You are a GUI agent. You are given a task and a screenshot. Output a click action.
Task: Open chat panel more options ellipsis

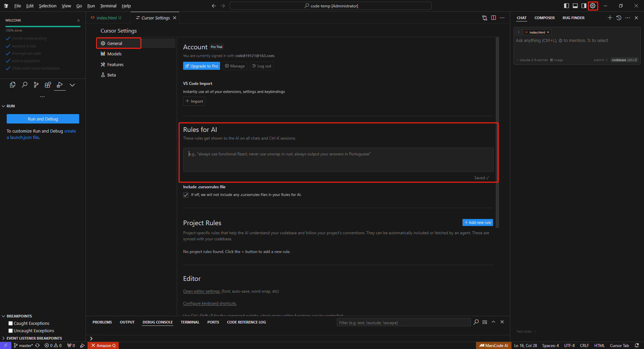tap(628, 18)
